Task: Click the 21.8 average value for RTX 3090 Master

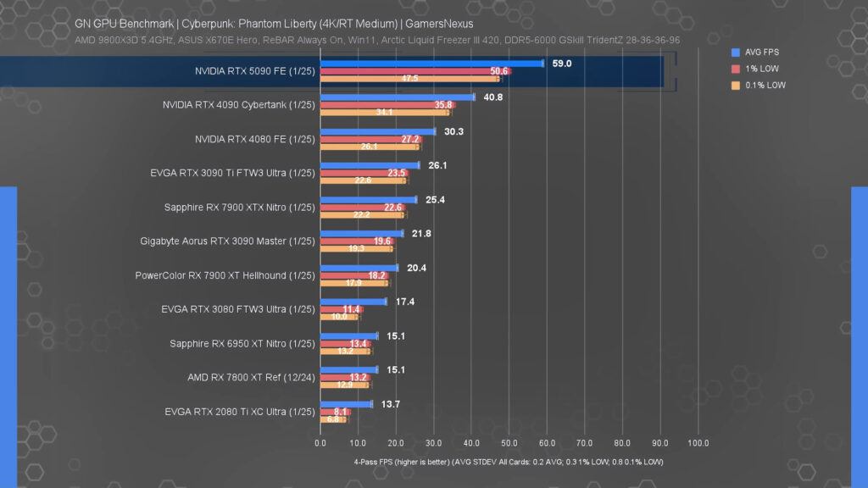Action: tap(421, 234)
